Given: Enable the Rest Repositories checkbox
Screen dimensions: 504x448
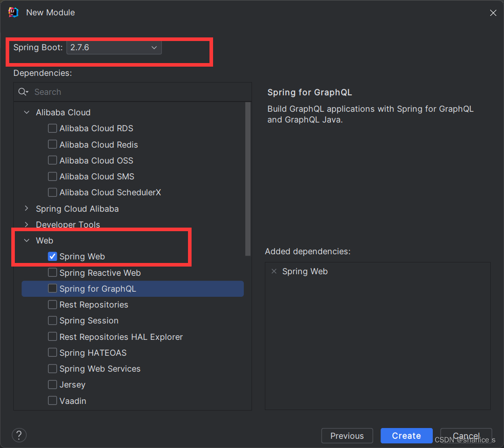Looking at the screenshot, I should point(52,304).
